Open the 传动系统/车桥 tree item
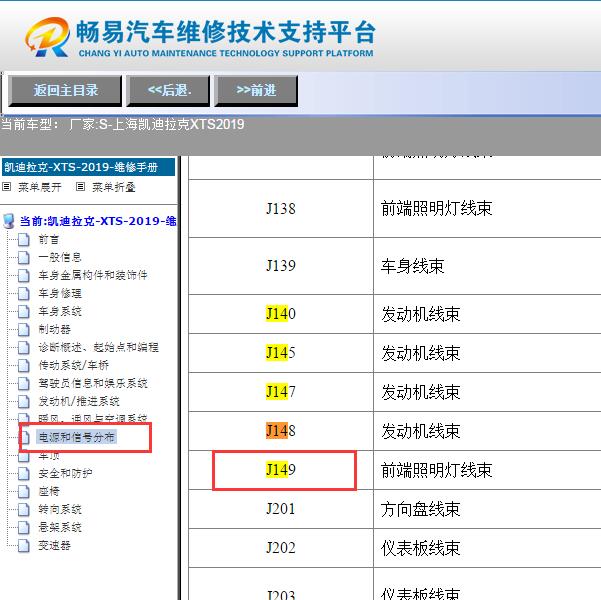Viewport: 601px width, 600px height. pos(74,365)
